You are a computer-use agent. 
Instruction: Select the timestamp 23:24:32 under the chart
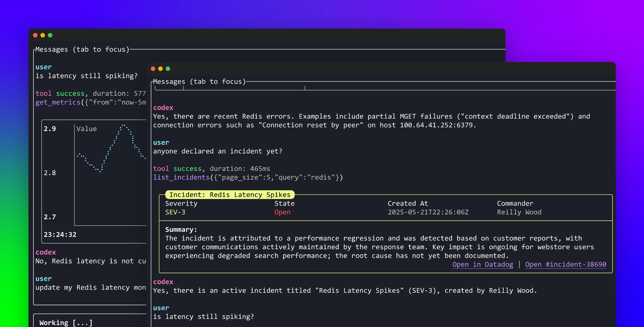[x=60, y=234]
